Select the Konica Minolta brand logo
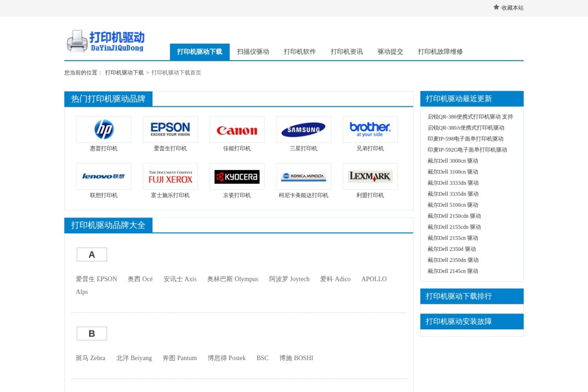 click(304, 176)
